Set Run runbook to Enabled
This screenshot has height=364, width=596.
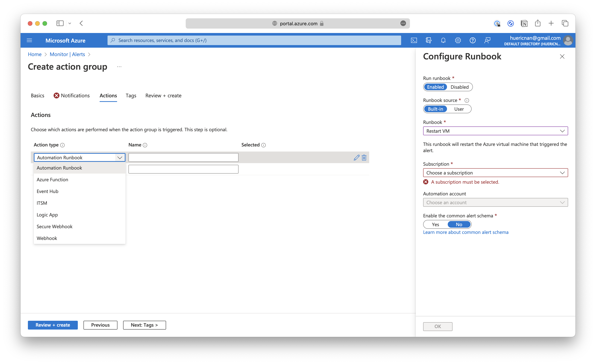pos(435,87)
